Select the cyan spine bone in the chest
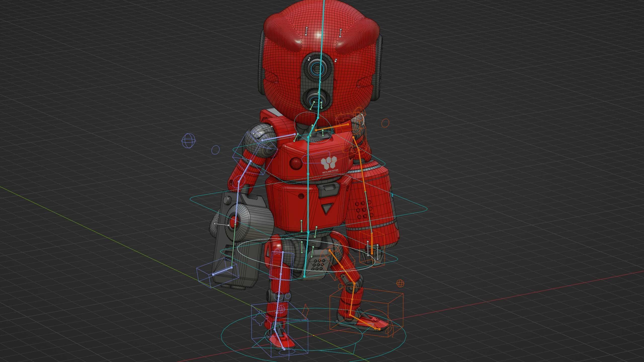This screenshot has width=644, height=362. point(308,156)
